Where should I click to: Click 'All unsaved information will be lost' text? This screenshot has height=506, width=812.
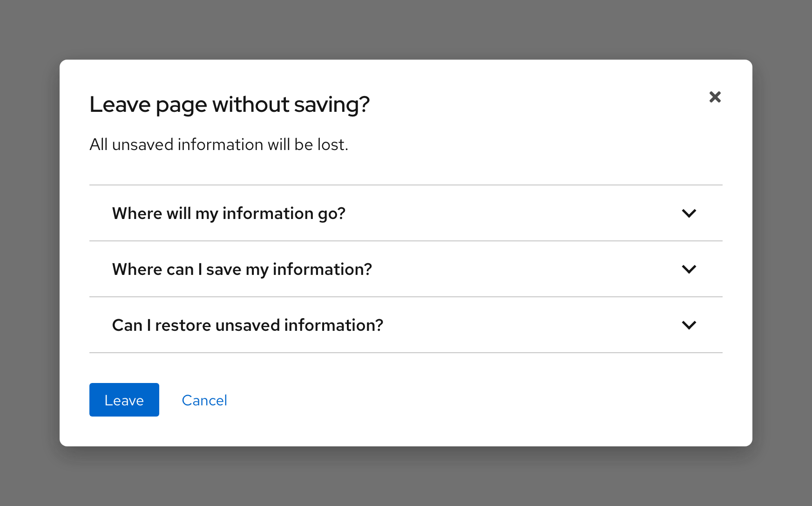coord(218,145)
